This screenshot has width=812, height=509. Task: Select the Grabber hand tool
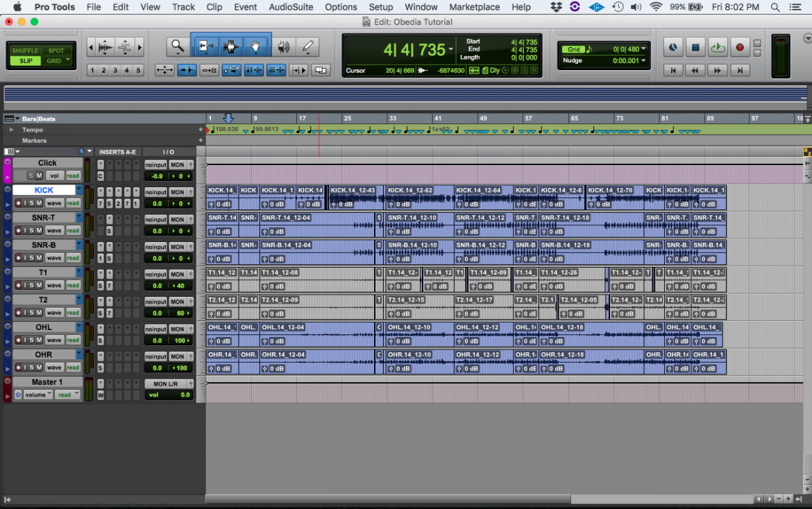coord(255,46)
